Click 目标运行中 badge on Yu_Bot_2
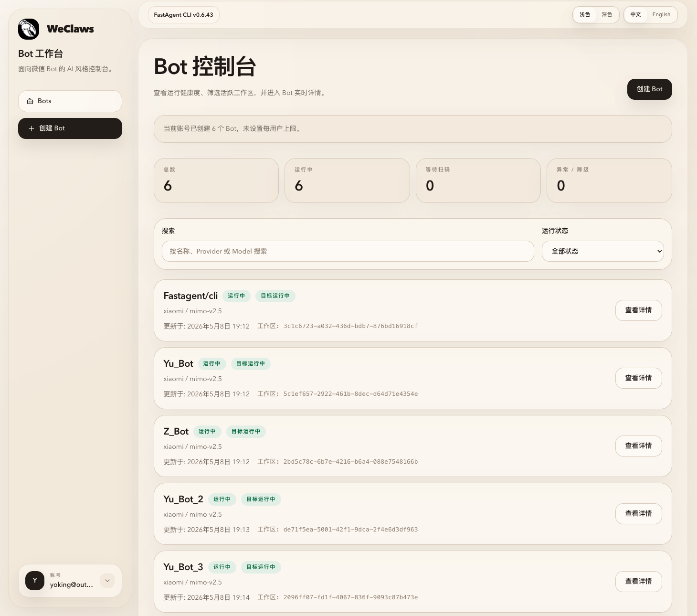This screenshot has width=697, height=616. tap(261, 499)
